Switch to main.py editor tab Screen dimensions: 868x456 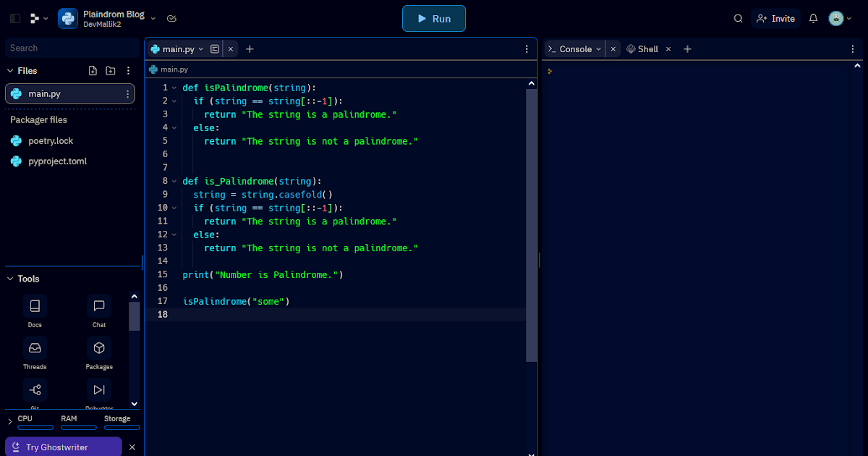point(178,49)
